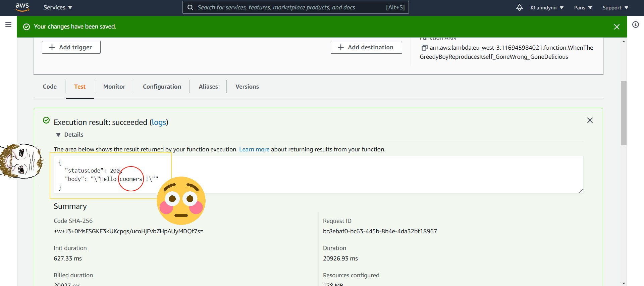Open the Configuration tab
The image size is (644, 286).
162,87
